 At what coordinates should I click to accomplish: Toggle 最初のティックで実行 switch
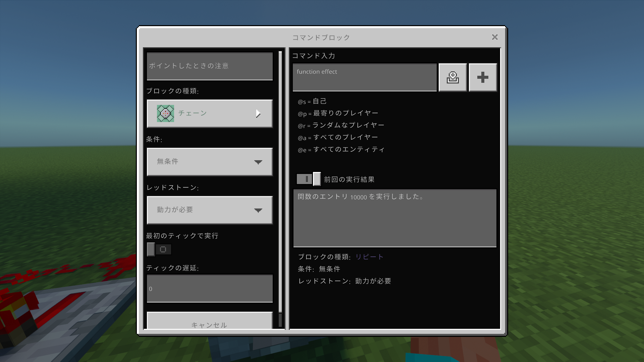159,249
